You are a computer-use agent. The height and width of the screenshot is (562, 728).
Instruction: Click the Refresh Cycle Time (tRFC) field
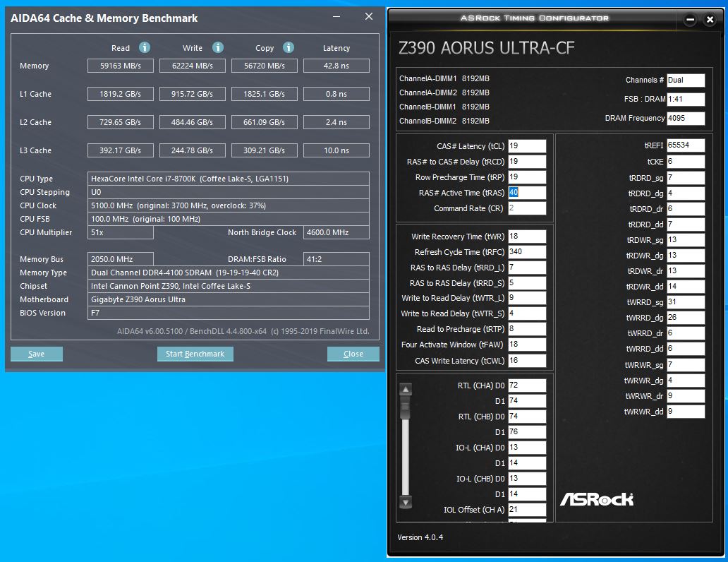527,252
